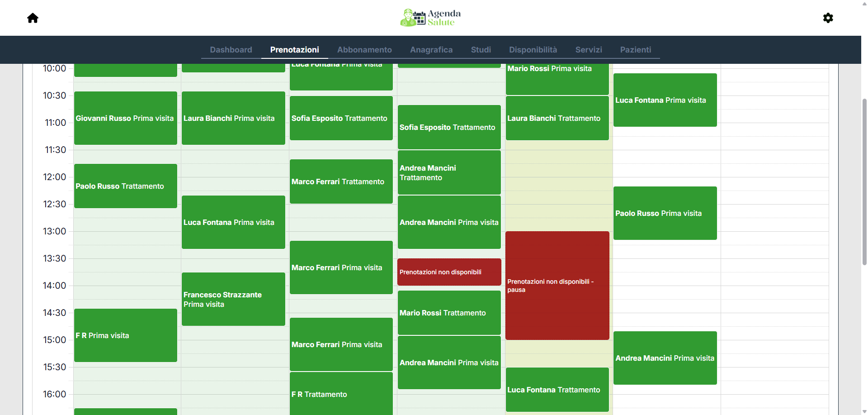This screenshot has width=868, height=415.
Task: Open Mario Rossi Trattamento appointment
Action: point(449,313)
